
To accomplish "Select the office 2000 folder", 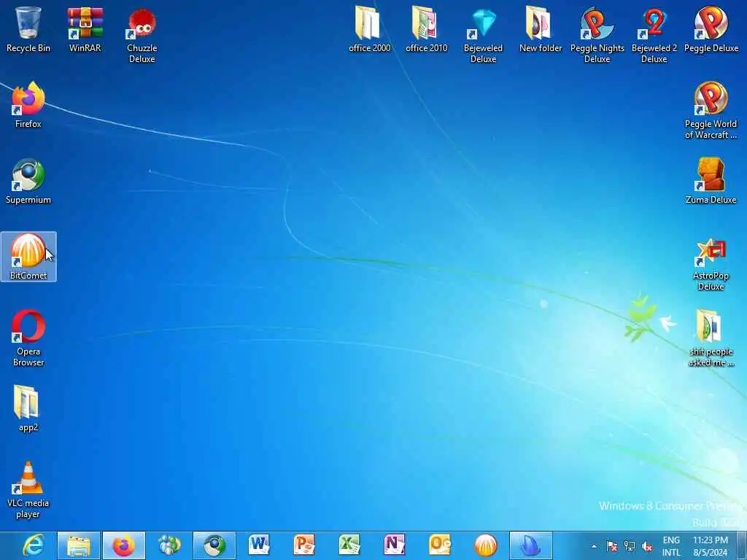I will [x=369, y=29].
